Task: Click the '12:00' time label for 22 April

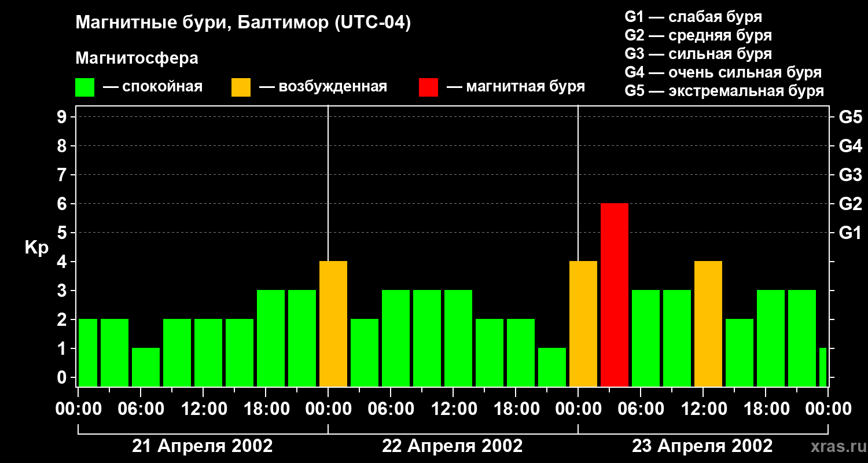Action: 454,409
